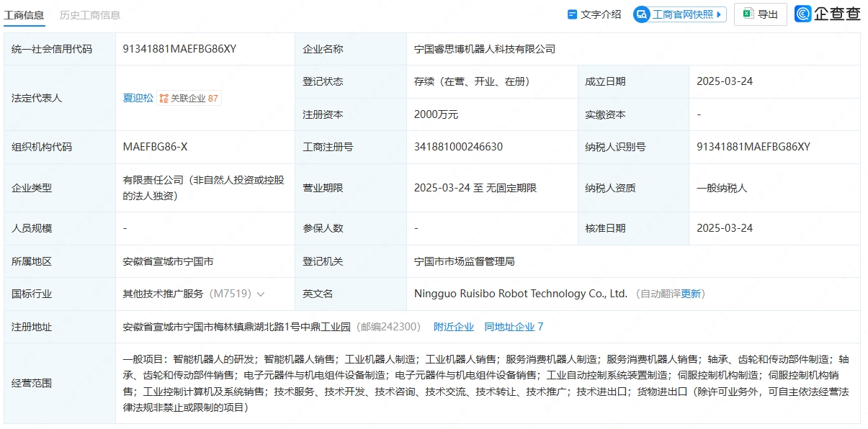This screenshot has height=429, width=868.
Task: Click the company name 宁国睿思博机器人科技有限公司
Action: [x=485, y=49]
